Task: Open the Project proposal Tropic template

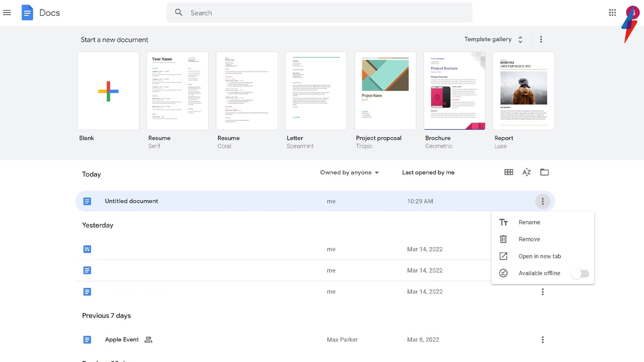Action: click(x=385, y=91)
